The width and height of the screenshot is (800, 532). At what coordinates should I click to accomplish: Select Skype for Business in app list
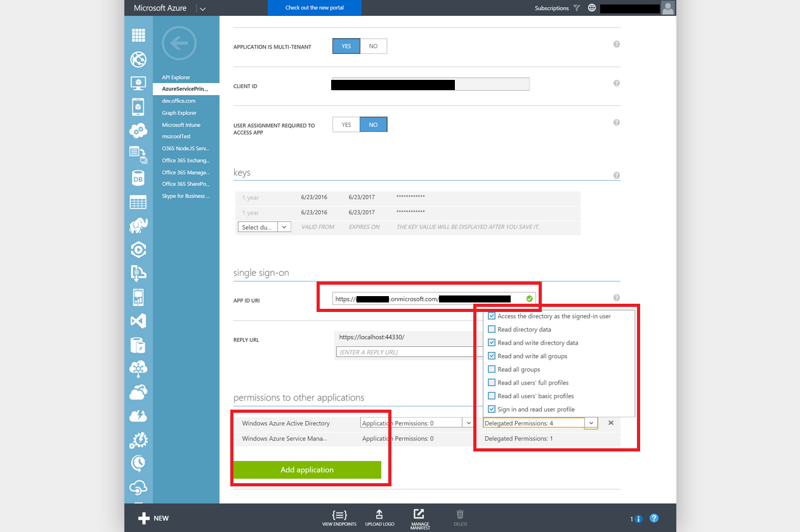(186, 196)
